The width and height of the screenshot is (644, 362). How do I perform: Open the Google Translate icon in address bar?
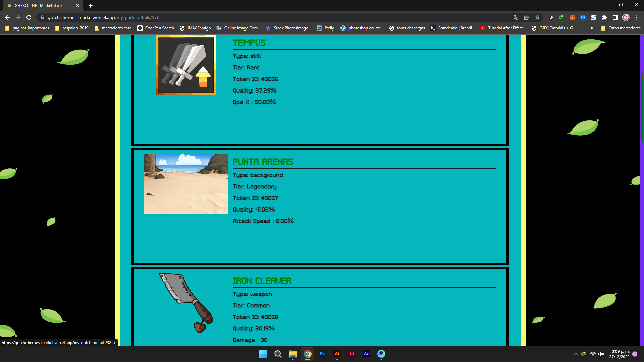(516, 17)
